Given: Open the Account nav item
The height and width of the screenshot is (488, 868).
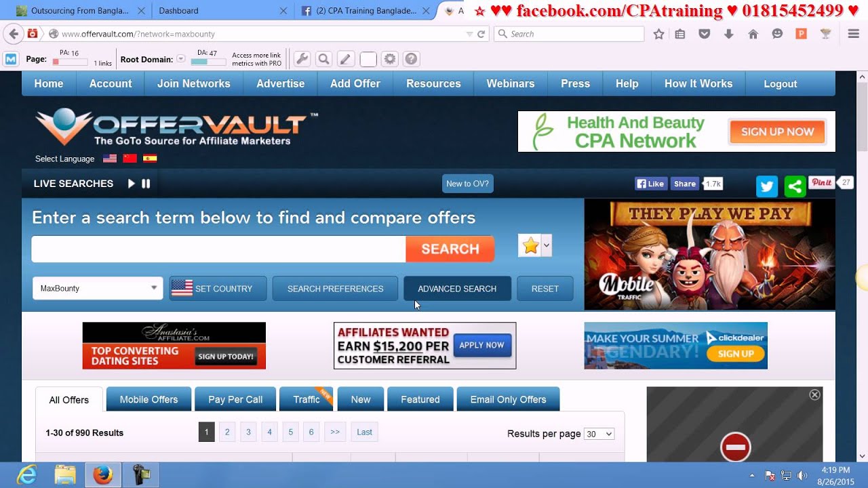Looking at the screenshot, I should (x=111, y=83).
